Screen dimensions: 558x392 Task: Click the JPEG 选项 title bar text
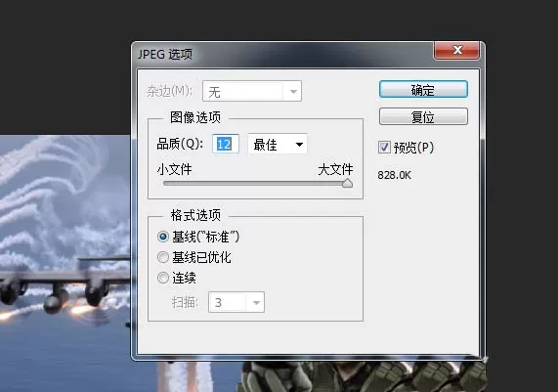click(x=165, y=55)
